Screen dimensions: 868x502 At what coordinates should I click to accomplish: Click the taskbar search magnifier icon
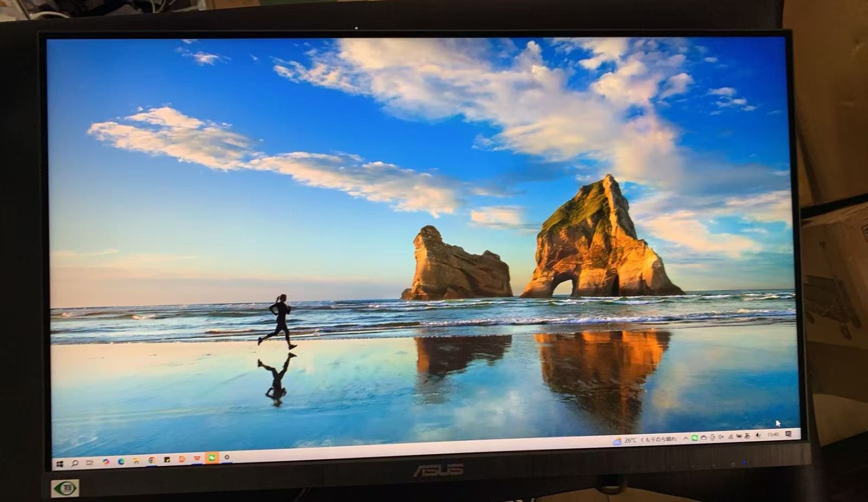[75, 463]
